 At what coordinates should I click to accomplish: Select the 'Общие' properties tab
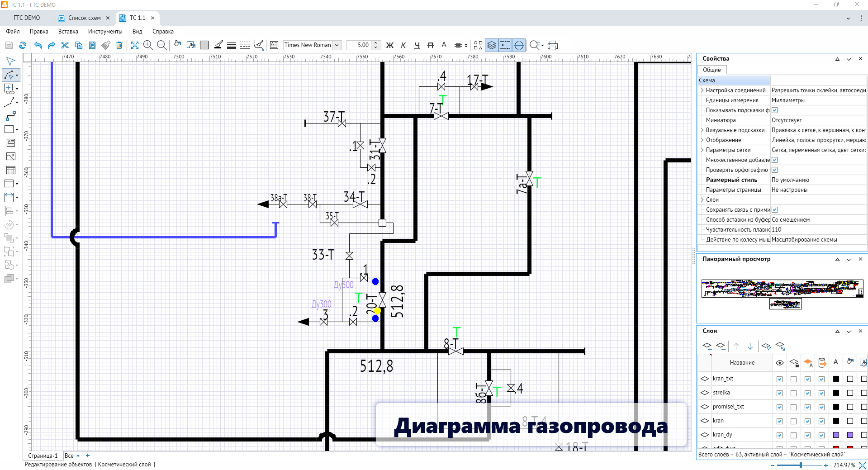coord(711,70)
